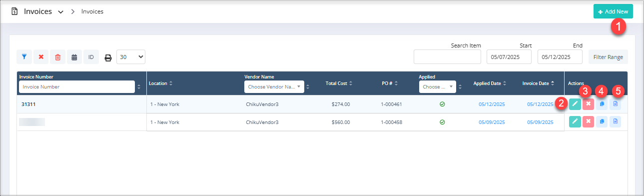The image size is (644, 196).
Task: Open the Applied filter dropdown
Action: click(x=438, y=86)
